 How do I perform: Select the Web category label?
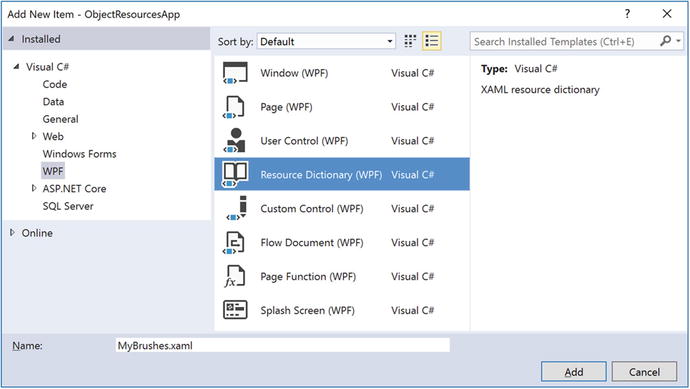(x=53, y=136)
